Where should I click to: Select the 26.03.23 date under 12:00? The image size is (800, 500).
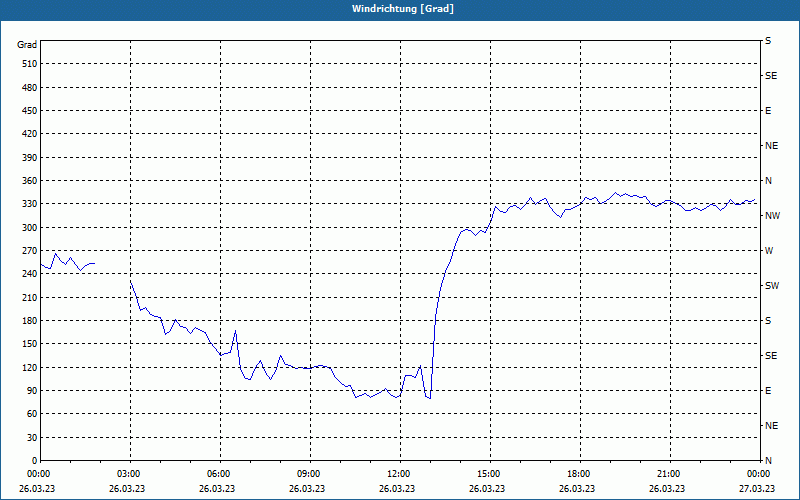[x=396, y=489]
